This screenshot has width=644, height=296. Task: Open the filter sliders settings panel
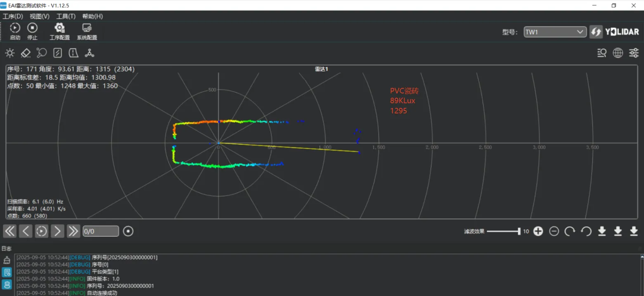634,53
